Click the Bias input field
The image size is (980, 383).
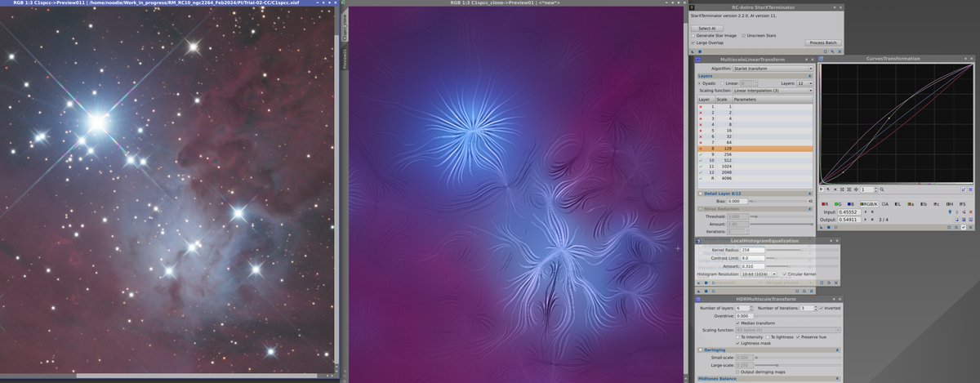[x=737, y=201]
